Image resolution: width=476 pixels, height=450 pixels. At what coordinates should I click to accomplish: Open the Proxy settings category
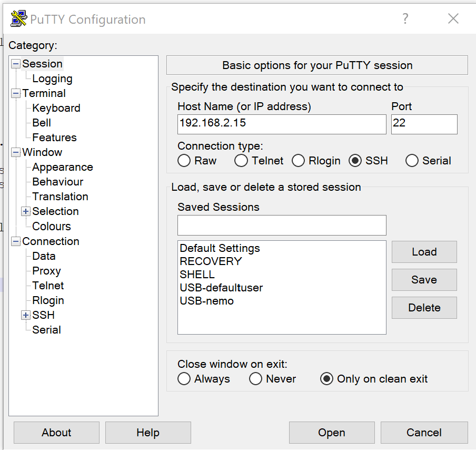click(x=46, y=271)
